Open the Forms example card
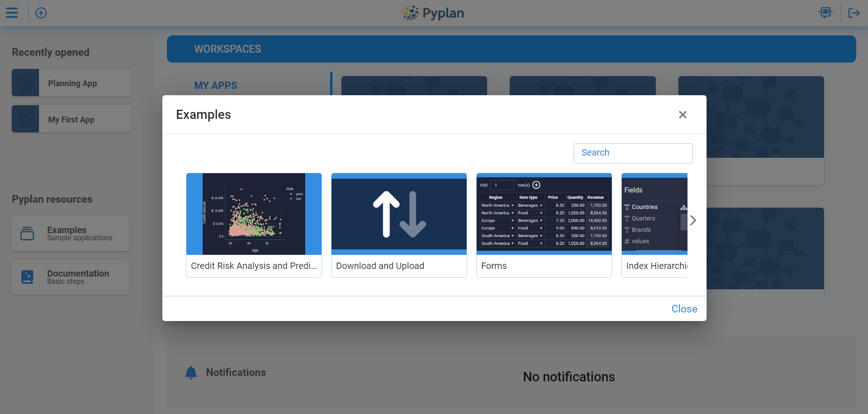This screenshot has width=868, height=414. click(x=544, y=224)
